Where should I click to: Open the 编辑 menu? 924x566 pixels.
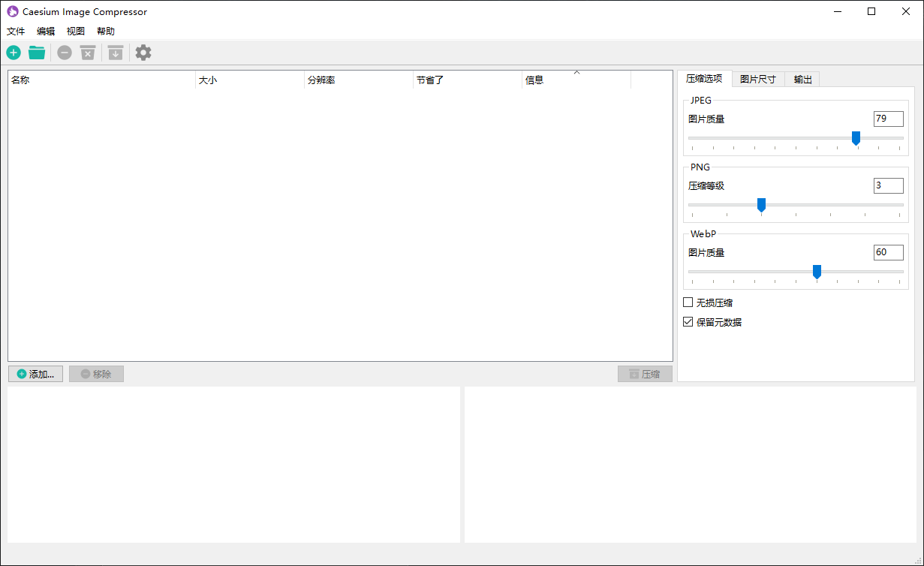46,32
